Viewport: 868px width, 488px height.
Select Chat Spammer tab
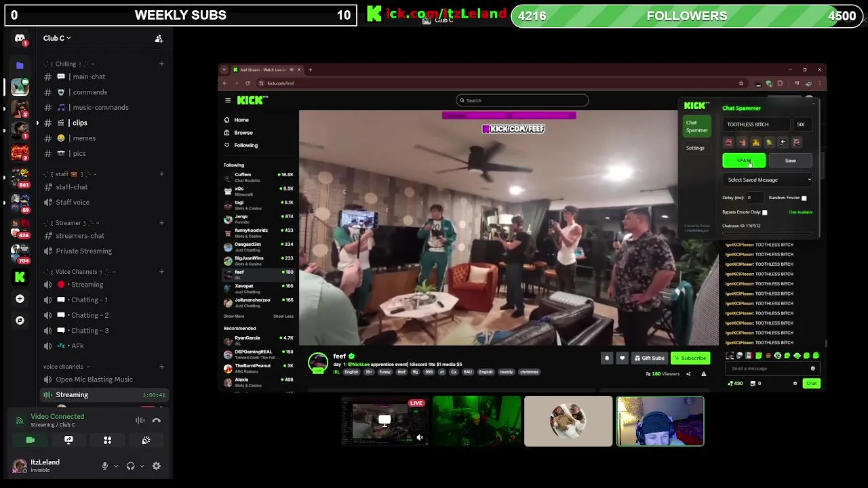696,126
